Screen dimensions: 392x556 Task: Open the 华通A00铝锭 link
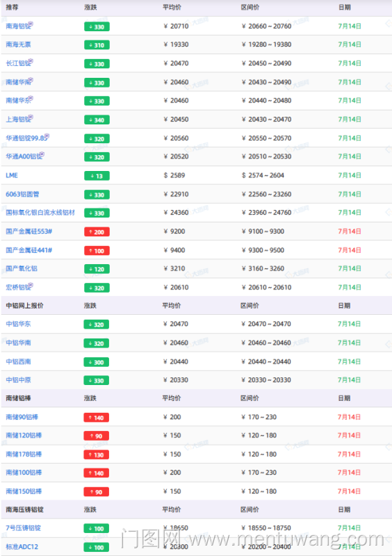pyautogui.click(x=24, y=156)
